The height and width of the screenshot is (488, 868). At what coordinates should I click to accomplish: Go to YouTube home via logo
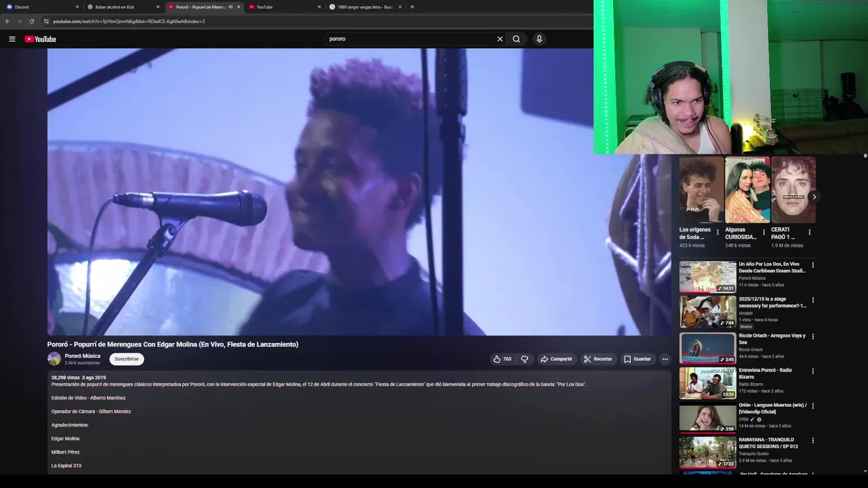(x=41, y=39)
